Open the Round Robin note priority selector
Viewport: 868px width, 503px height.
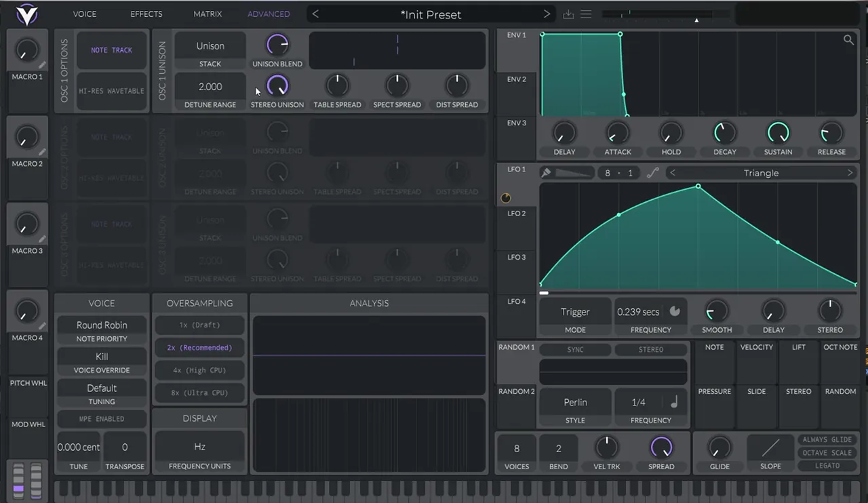click(x=102, y=325)
